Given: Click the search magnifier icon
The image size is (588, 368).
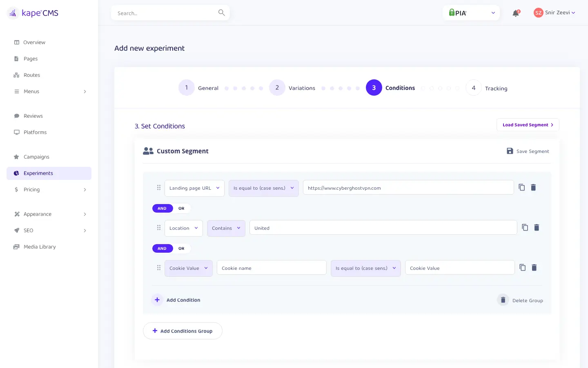Looking at the screenshot, I should pyautogui.click(x=221, y=13).
